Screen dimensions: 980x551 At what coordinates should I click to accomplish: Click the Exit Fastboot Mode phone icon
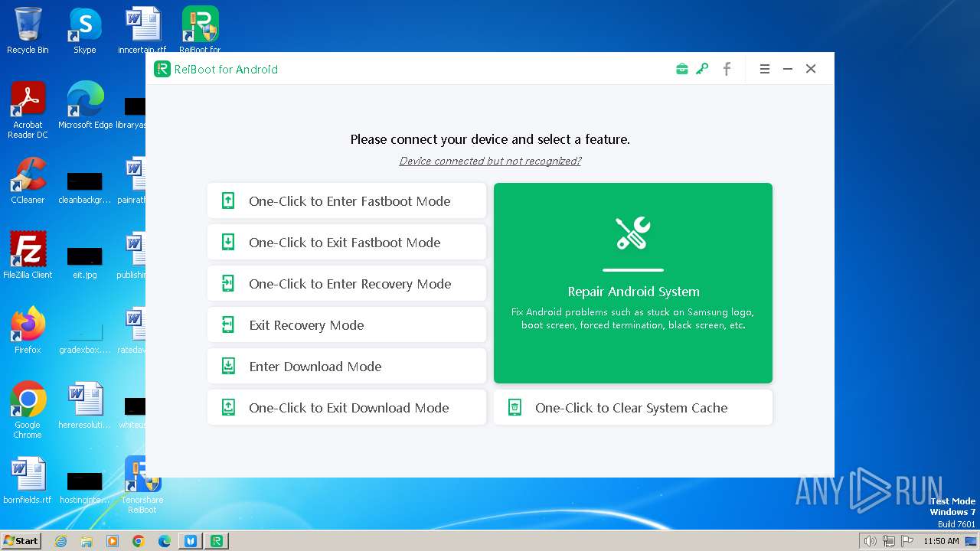(228, 242)
